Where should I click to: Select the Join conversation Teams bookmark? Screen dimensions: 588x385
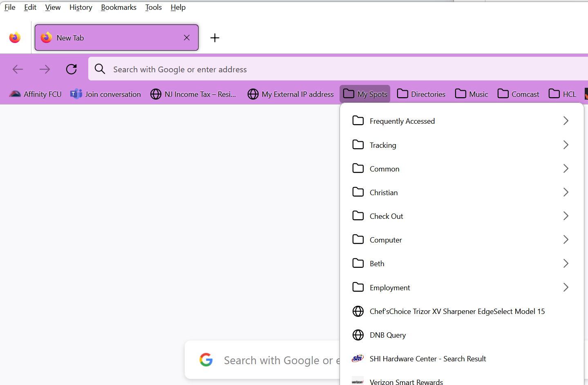click(105, 94)
